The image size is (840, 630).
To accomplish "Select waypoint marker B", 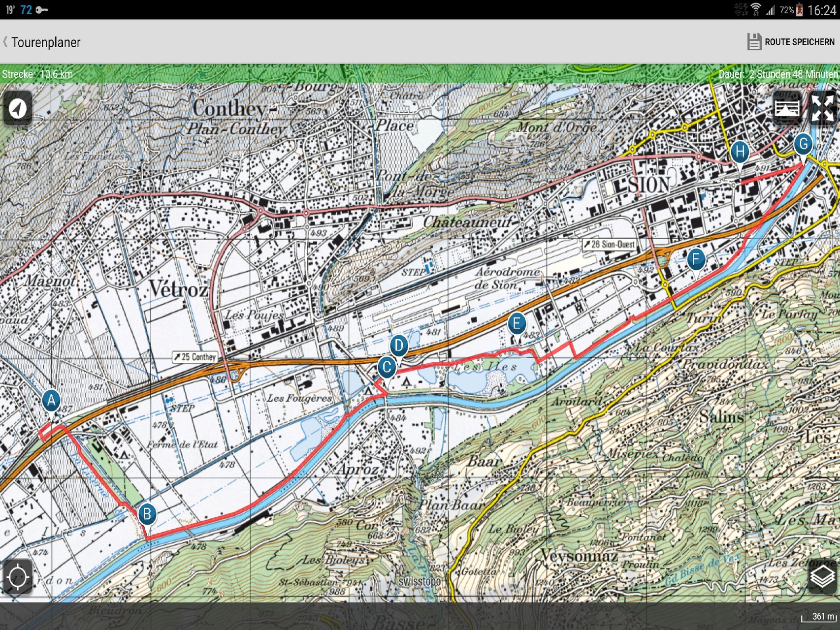I will click(x=147, y=515).
